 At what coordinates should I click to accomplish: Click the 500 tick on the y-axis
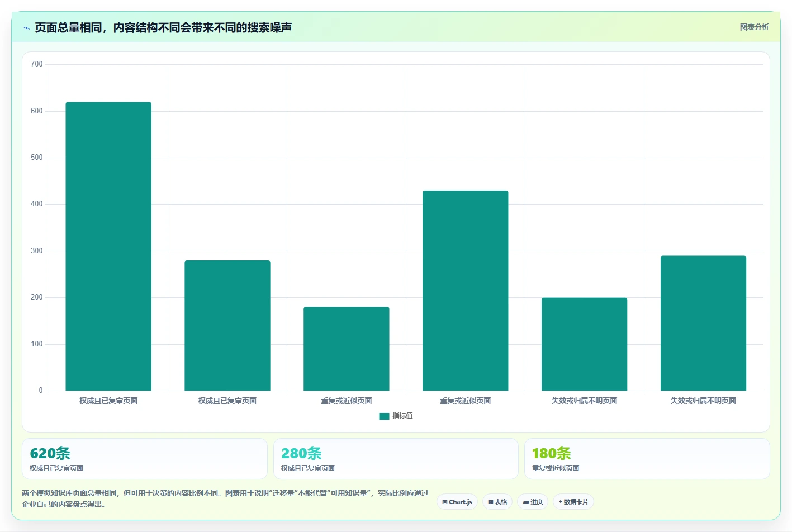click(37, 158)
